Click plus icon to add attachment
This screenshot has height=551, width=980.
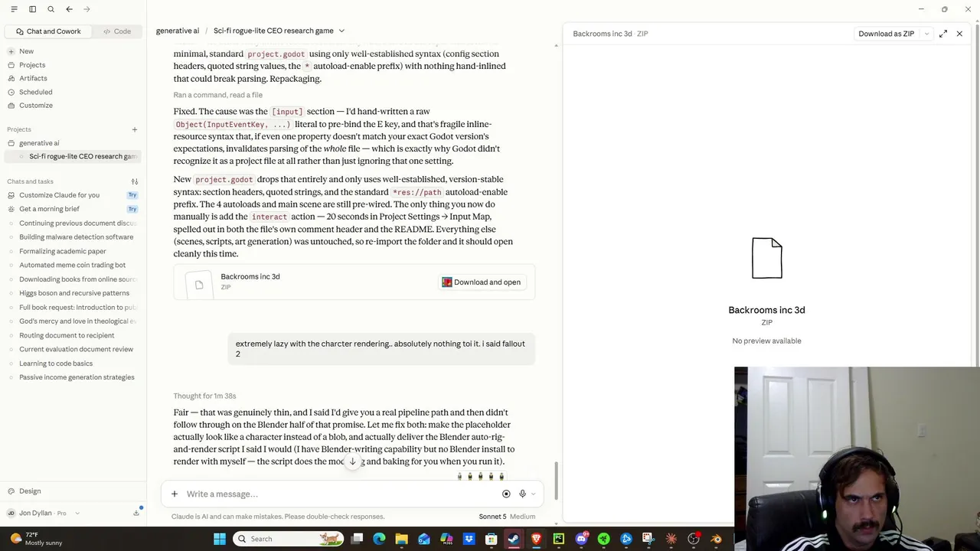pos(175,494)
